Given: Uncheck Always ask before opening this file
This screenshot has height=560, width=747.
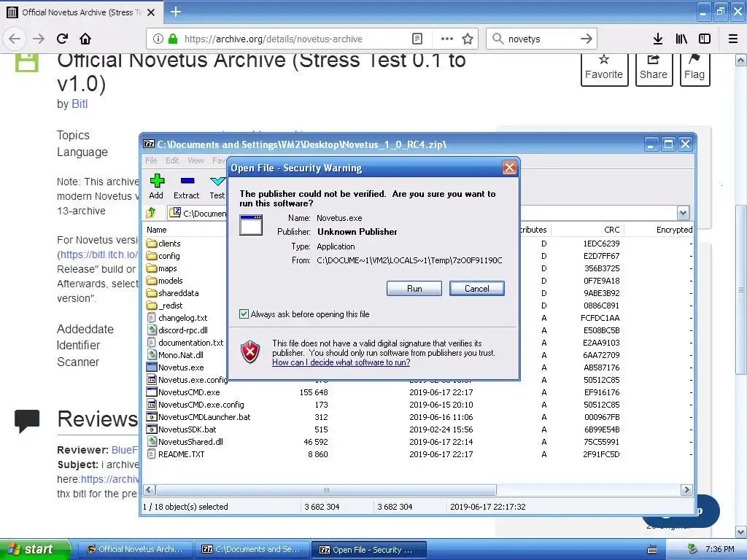Looking at the screenshot, I should pos(244,314).
